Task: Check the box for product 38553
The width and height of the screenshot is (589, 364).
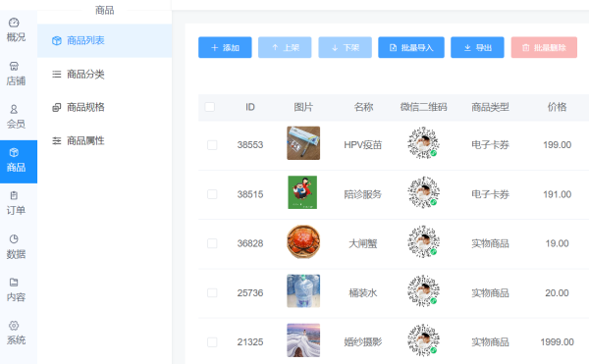Action: [212, 145]
